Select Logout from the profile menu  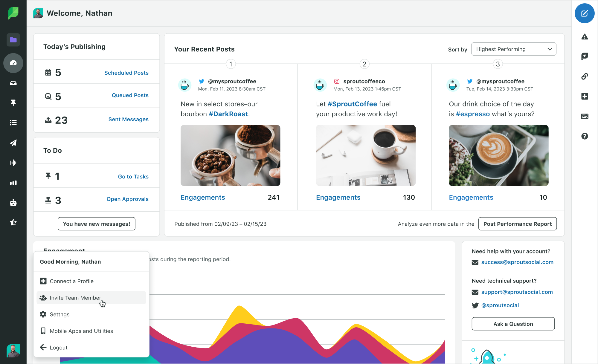59,347
